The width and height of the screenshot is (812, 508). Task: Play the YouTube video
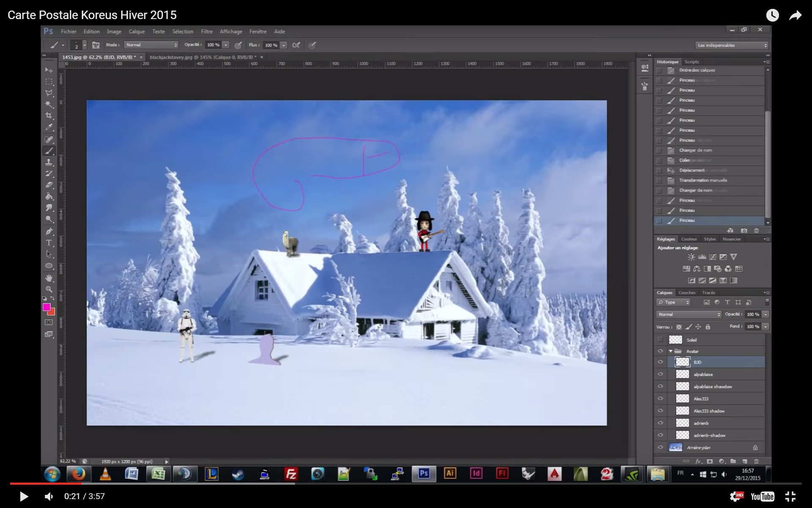tap(24, 496)
